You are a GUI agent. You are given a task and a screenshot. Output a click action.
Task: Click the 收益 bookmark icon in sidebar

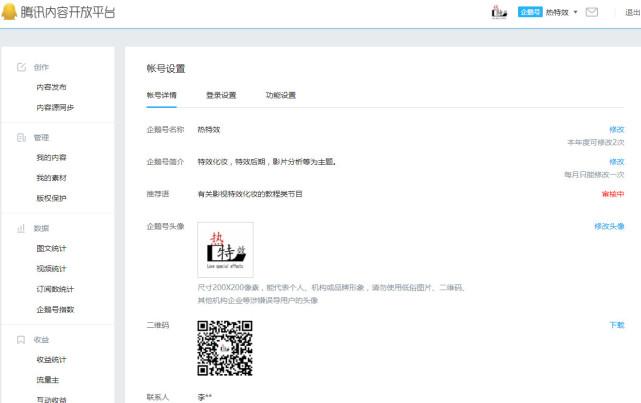click(x=21, y=340)
